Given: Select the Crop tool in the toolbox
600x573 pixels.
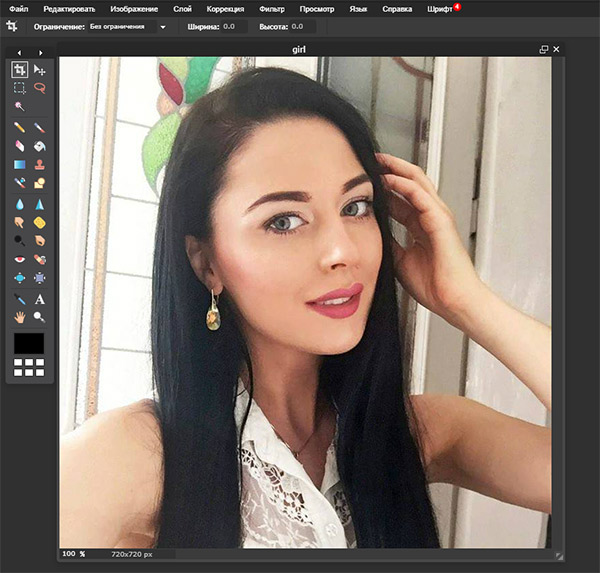Looking at the screenshot, I should (x=20, y=70).
